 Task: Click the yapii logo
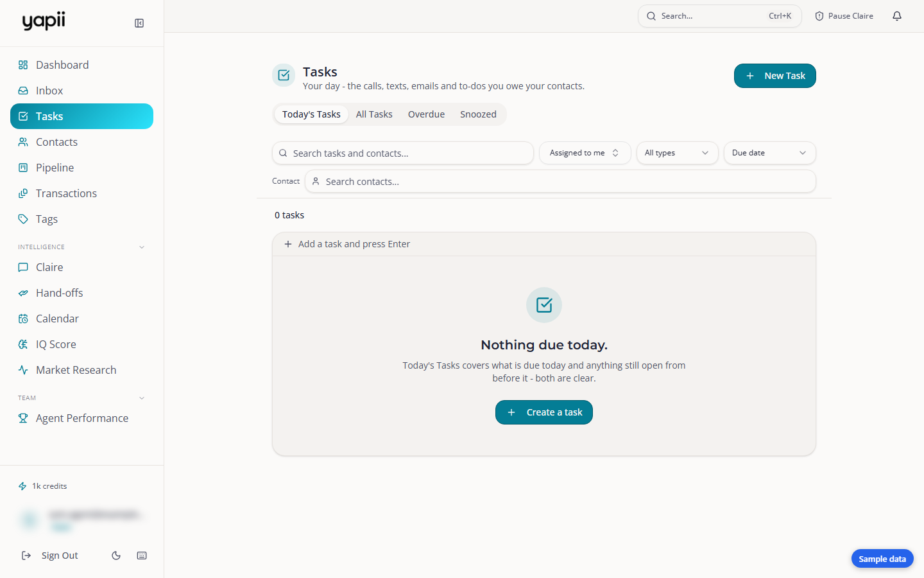click(44, 21)
